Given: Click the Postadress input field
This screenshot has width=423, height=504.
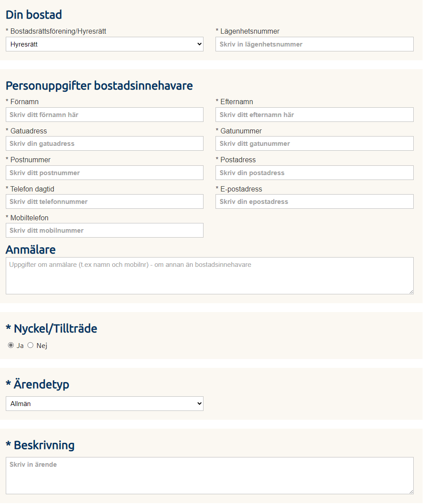Looking at the screenshot, I should coord(314,172).
